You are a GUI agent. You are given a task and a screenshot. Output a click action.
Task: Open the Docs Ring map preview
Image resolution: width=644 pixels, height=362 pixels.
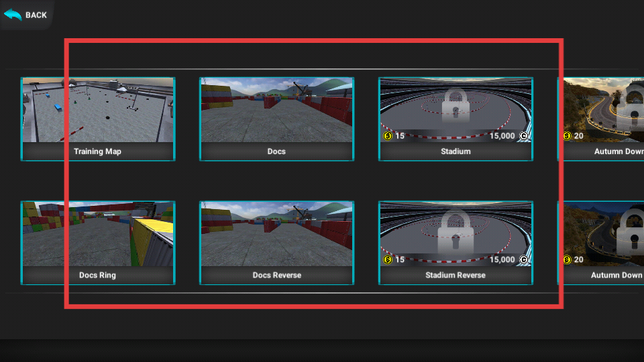[97, 234]
